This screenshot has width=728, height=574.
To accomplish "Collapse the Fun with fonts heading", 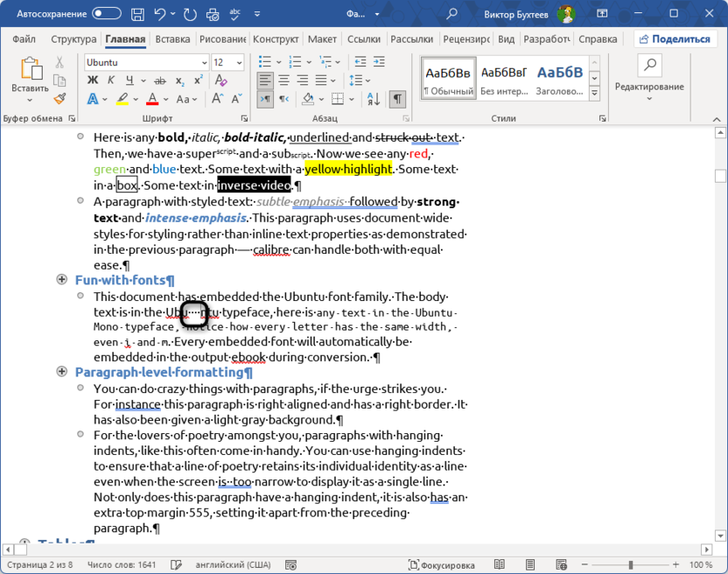I will (62, 280).
